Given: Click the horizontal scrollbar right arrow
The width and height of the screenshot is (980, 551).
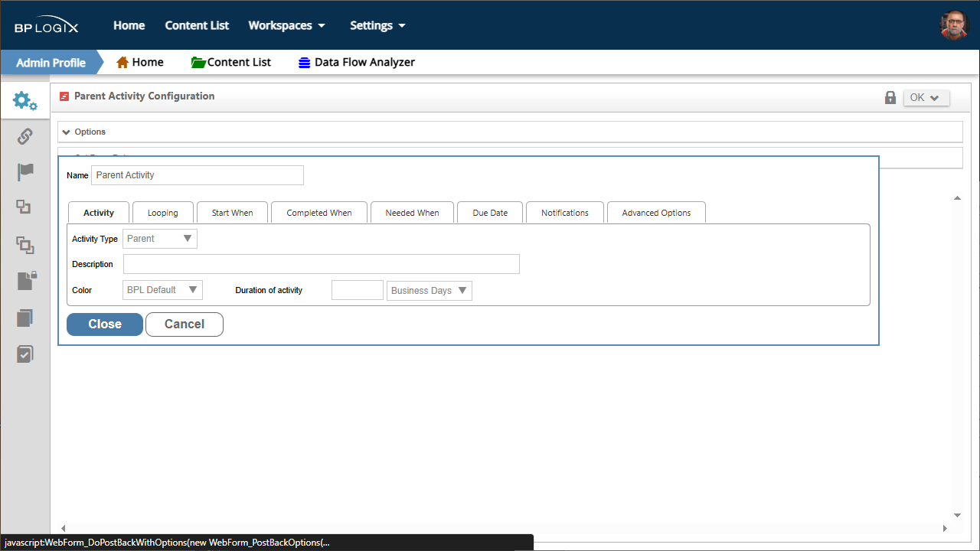Looking at the screenshot, I should (945, 528).
